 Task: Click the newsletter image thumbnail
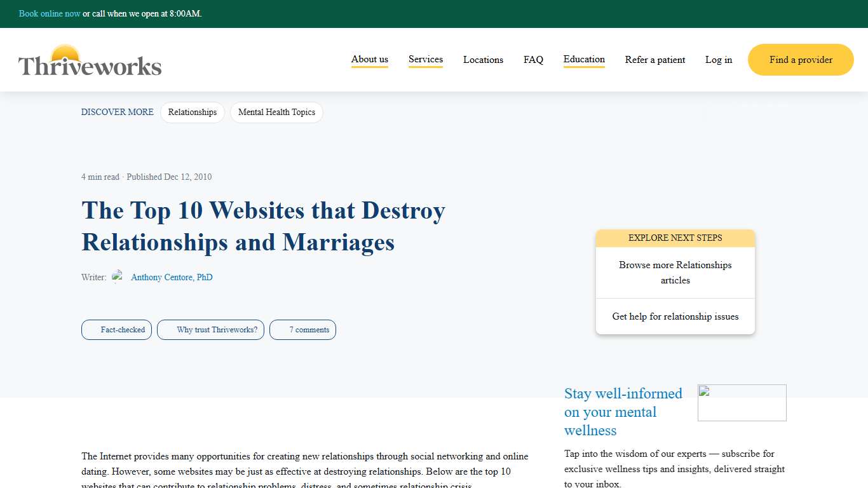pyautogui.click(x=742, y=402)
